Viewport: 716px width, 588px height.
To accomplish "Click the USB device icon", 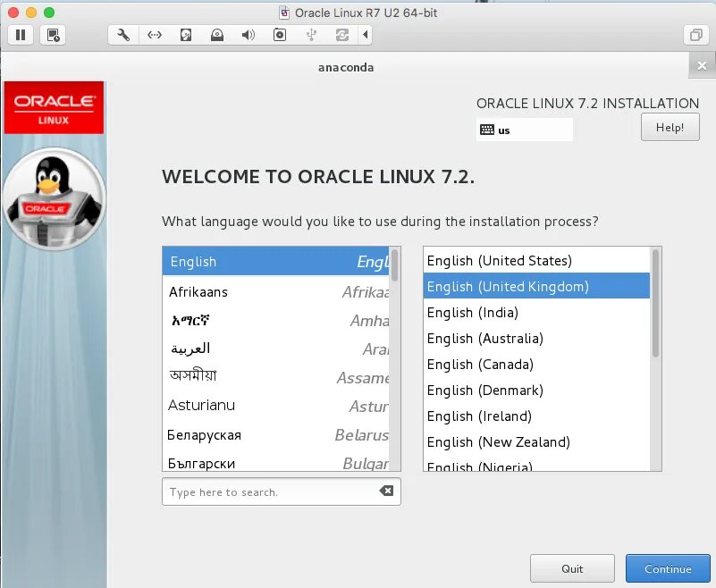I will click(x=311, y=35).
